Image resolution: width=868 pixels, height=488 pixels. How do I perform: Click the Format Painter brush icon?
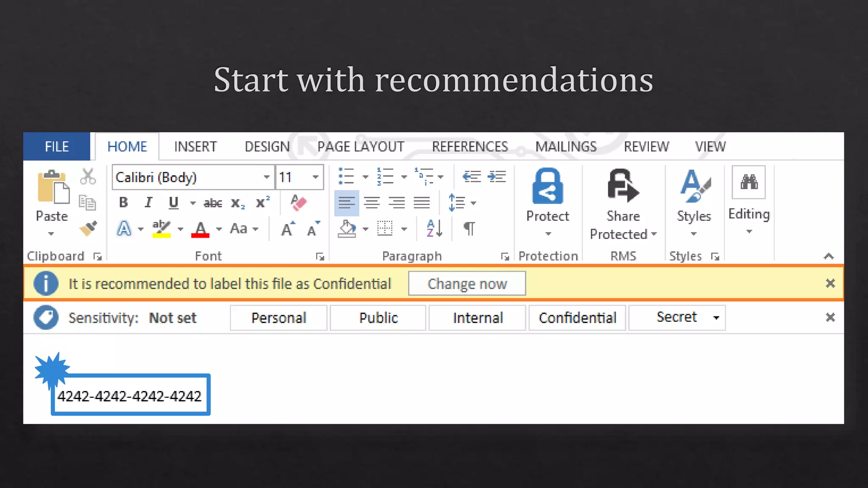click(x=88, y=228)
